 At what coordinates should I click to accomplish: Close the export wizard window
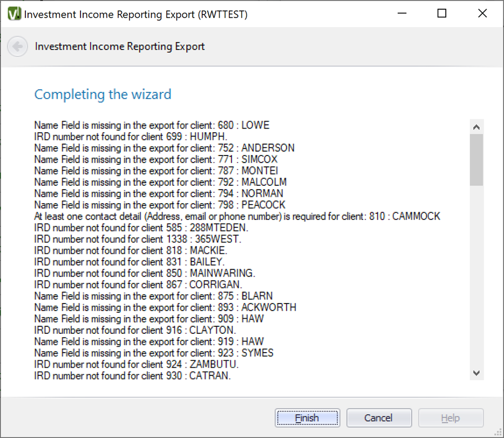coord(482,14)
